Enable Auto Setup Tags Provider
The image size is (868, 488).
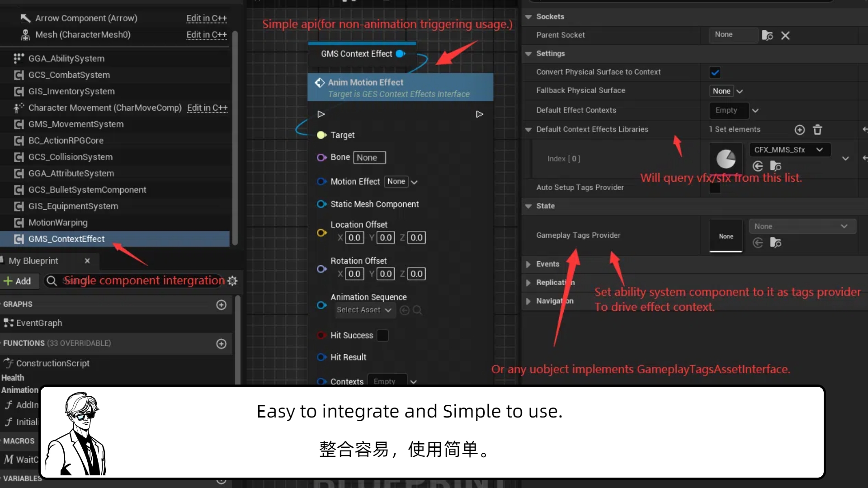pos(715,188)
